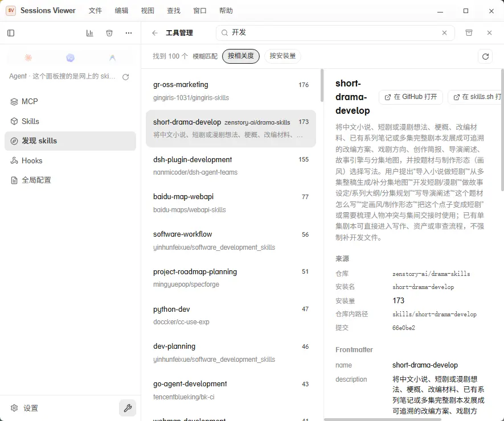The width and height of the screenshot is (504, 421).
Task: Click the search field containing 开发
Action: pos(335,33)
